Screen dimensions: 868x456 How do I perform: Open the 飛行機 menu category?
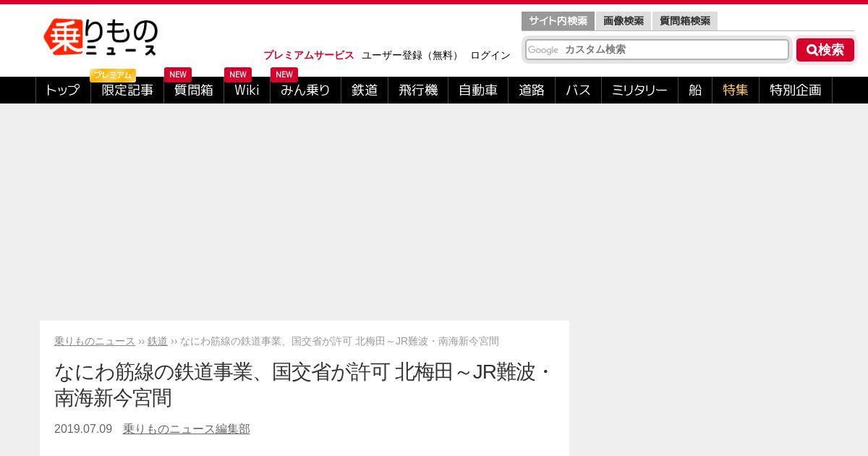tap(418, 90)
